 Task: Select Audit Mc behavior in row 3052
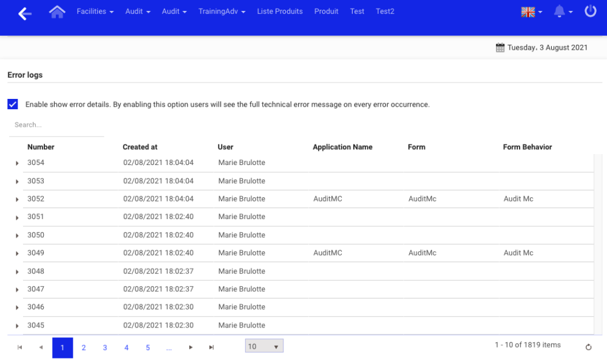518,199
